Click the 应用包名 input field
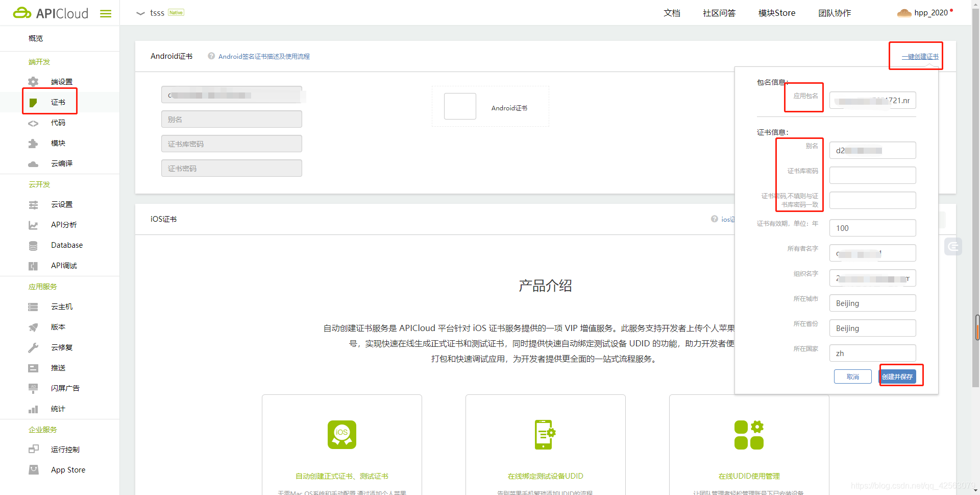The width and height of the screenshot is (980, 495). pyautogui.click(x=872, y=101)
